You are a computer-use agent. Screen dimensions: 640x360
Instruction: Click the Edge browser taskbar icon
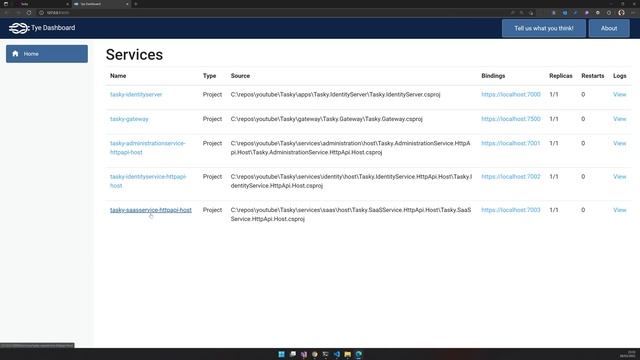[359, 354]
